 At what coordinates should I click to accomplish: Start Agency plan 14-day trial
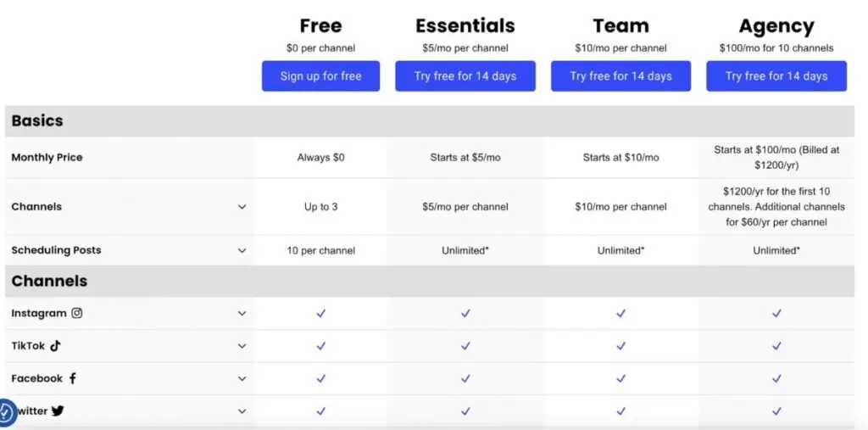[x=776, y=76]
